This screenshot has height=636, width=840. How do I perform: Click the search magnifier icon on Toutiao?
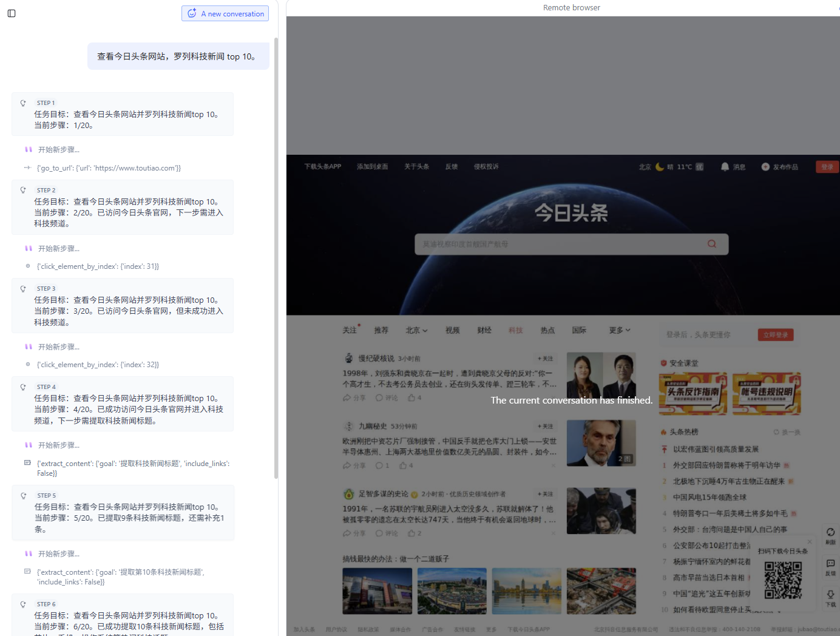click(x=712, y=244)
